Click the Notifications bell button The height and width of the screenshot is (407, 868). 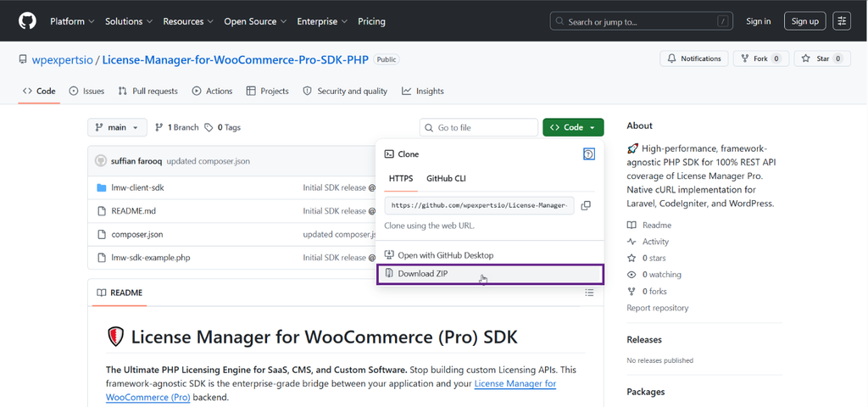(x=694, y=59)
